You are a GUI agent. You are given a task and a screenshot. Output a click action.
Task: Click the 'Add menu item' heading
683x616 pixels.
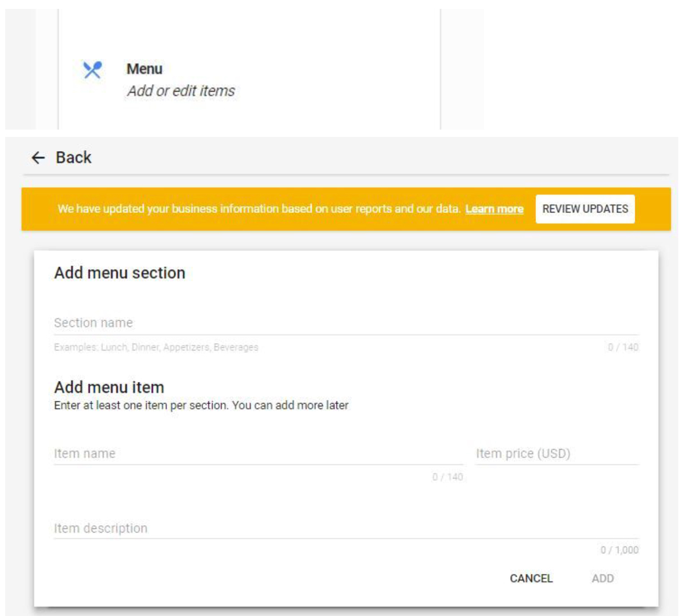click(x=109, y=387)
